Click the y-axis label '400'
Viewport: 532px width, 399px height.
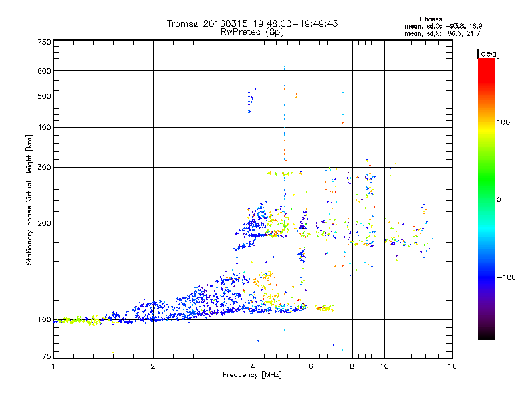44,127
